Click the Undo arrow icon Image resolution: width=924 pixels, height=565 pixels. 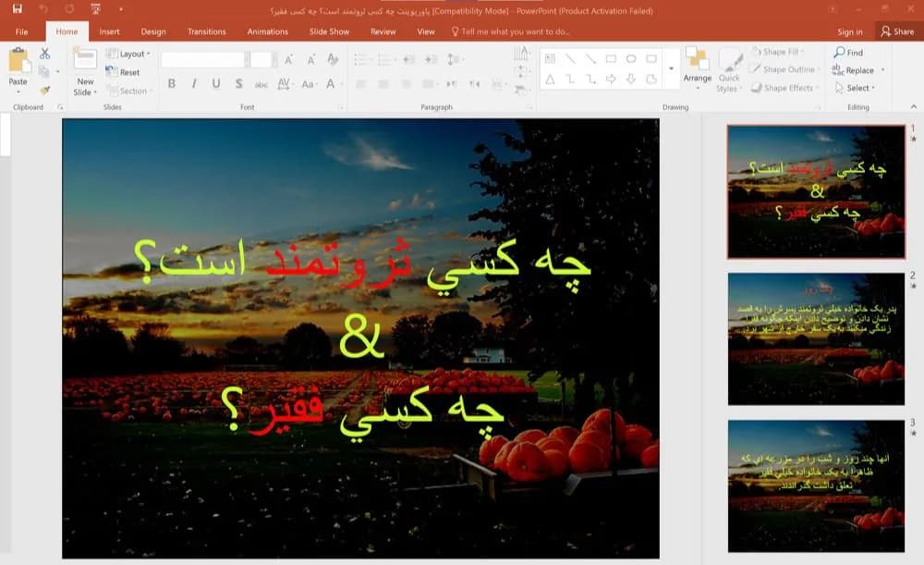click(43, 9)
